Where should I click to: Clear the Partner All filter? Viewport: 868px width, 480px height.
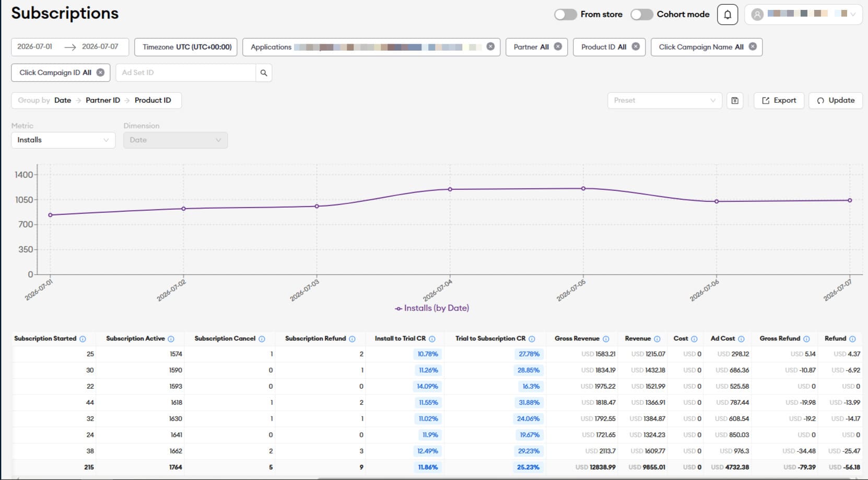[558, 46]
